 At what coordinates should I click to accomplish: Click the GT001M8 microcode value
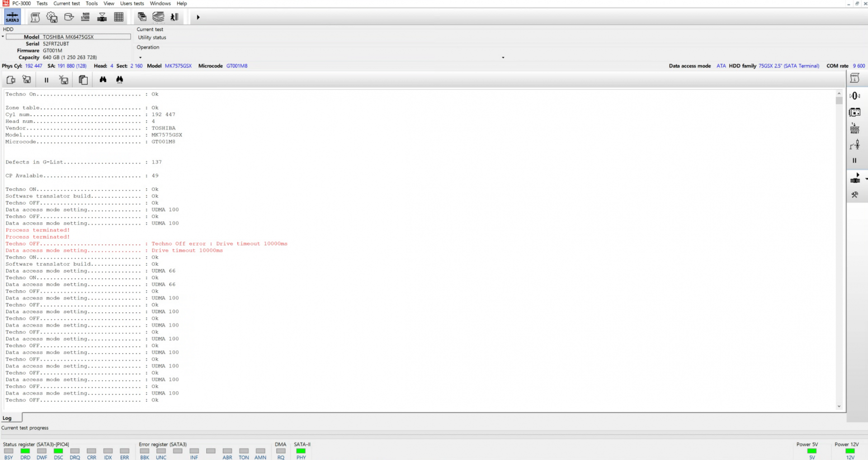point(237,66)
